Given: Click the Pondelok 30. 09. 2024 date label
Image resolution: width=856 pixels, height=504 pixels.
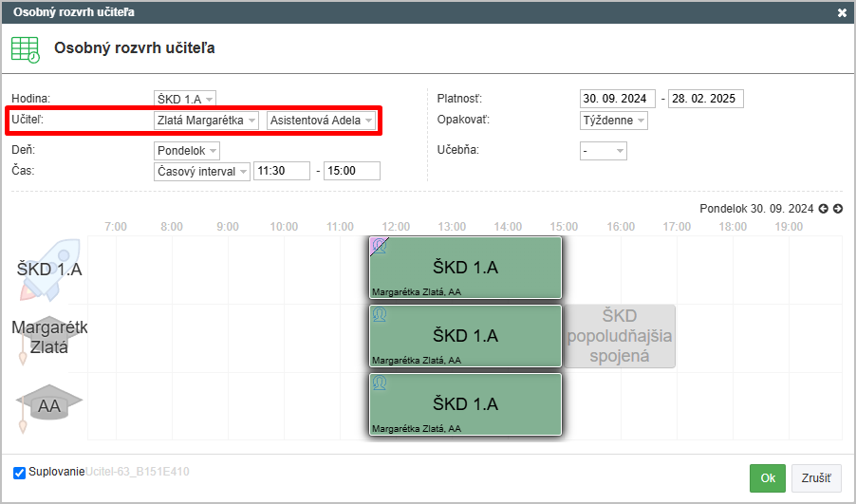Looking at the screenshot, I should point(756,209).
